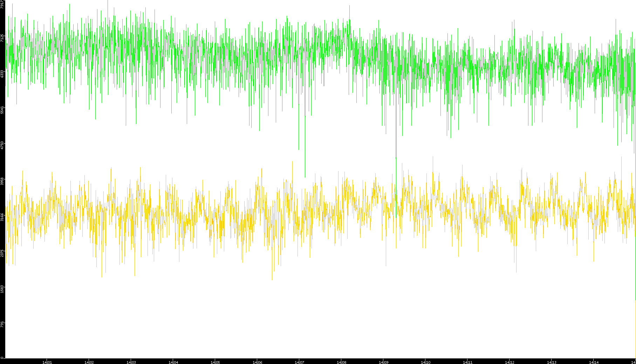Select the 7917 value axis label
The height and width of the screenshot is (364, 636).
tap(2, 4)
